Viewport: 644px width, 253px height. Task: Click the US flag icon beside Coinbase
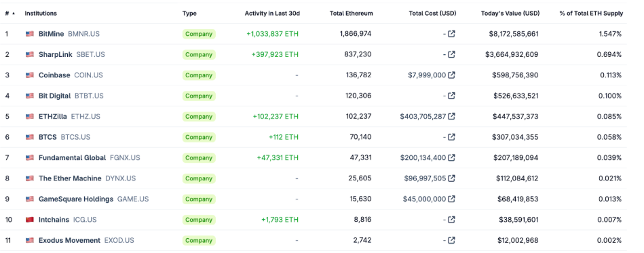[x=30, y=75]
